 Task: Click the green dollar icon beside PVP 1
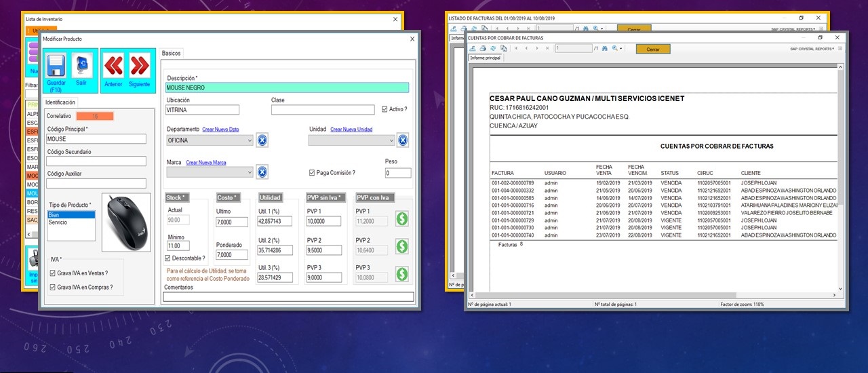coord(402,219)
